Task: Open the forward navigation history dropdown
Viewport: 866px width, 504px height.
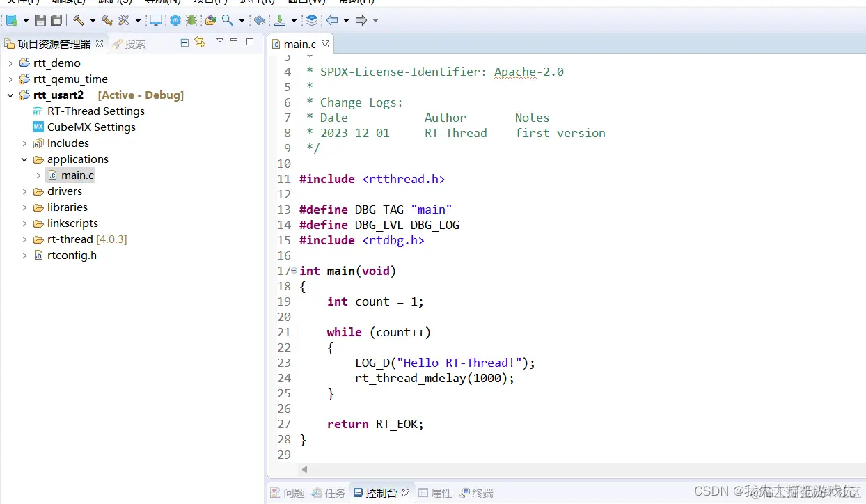Action: (375, 21)
